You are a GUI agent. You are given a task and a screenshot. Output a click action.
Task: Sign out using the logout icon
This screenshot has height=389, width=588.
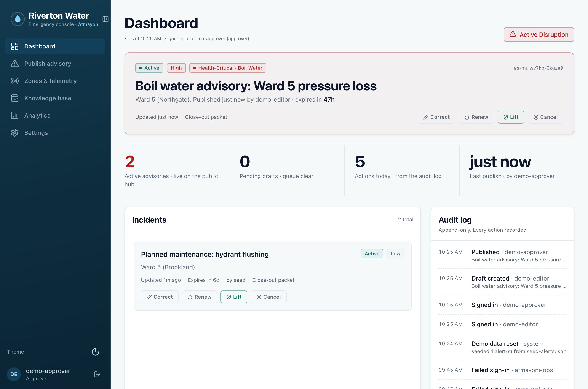[97, 374]
